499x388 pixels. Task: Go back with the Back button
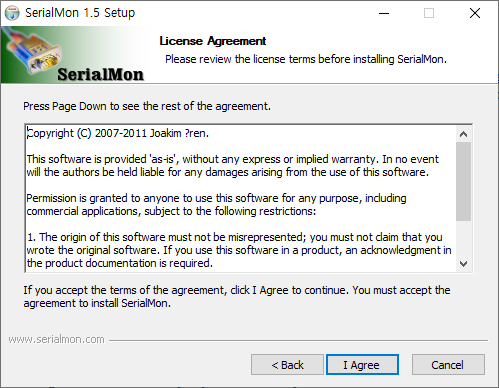[287, 365]
